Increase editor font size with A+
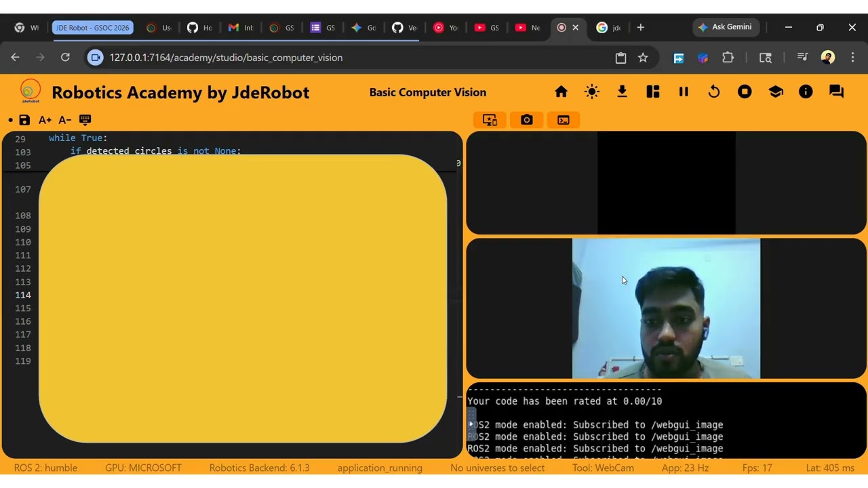The width and height of the screenshot is (868, 488). pos(45,120)
